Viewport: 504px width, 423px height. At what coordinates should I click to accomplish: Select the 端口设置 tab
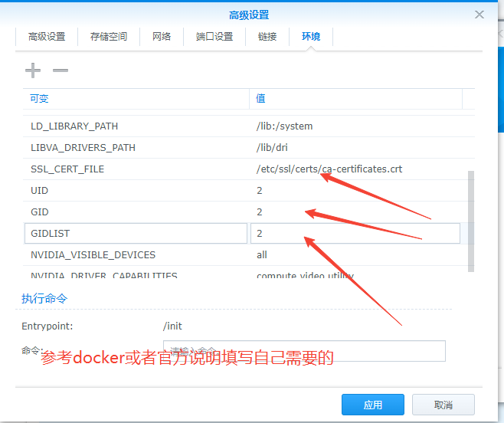coord(214,37)
